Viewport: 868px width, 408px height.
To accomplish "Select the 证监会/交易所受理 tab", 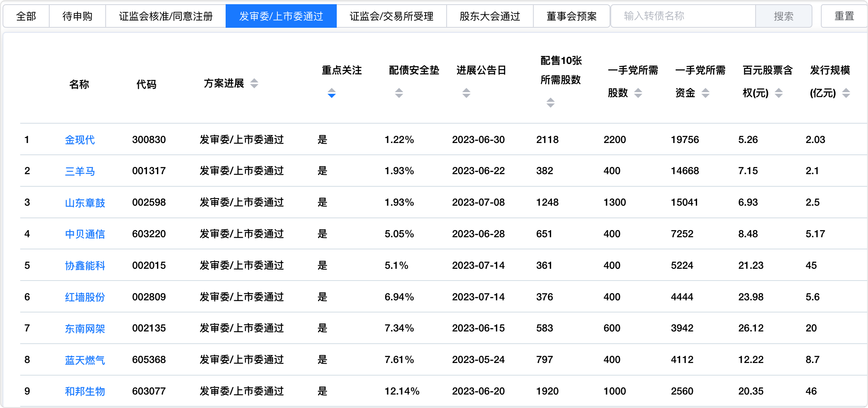I will click(392, 16).
